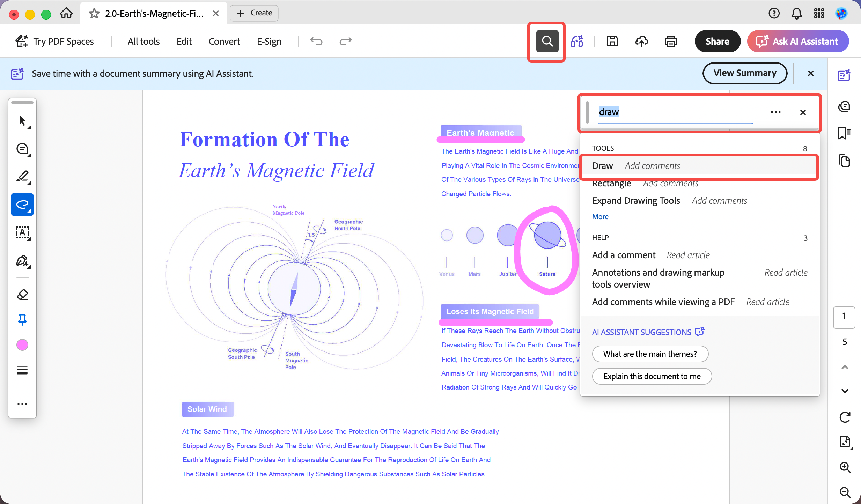Select the arrow selection tool

click(x=23, y=121)
